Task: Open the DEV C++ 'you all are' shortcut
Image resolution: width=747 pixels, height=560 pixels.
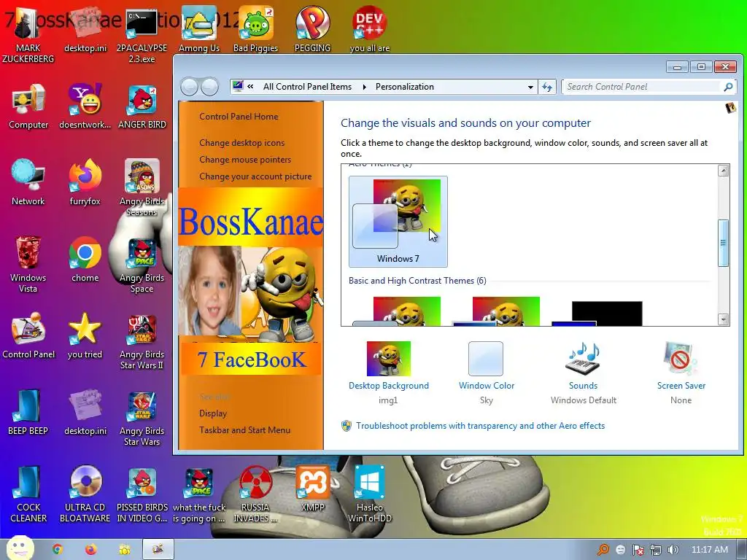Action: pos(369,29)
